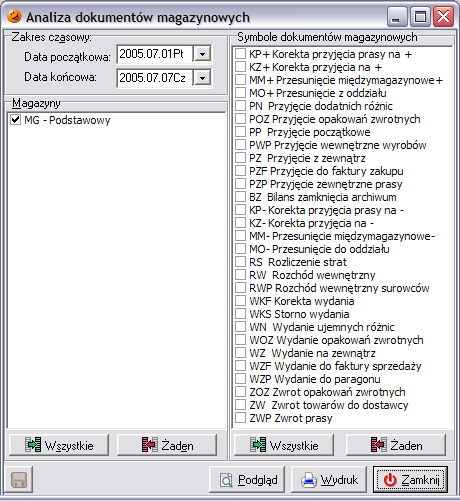Check WZP Wydanie do paragonu
The image size is (460, 501).
click(x=240, y=379)
